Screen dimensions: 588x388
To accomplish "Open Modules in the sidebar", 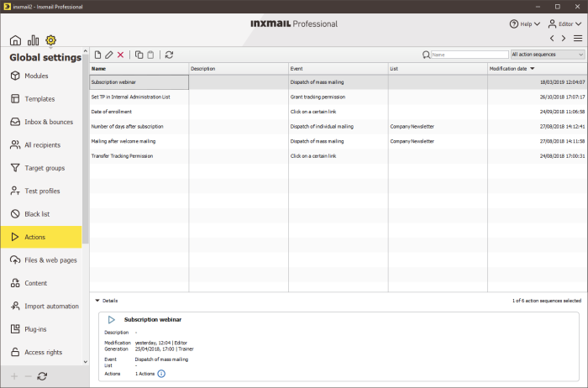I will (x=41, y=76).
